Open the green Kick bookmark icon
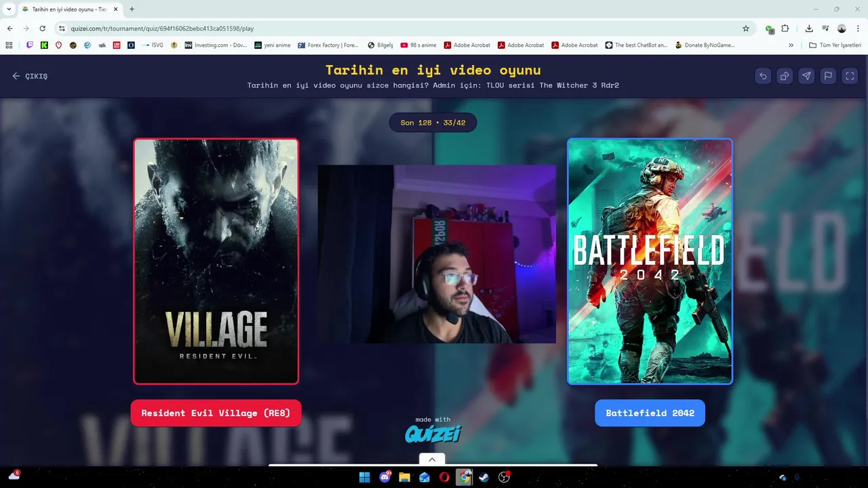The width and height of the screenshot is (868, 488). 44,45
